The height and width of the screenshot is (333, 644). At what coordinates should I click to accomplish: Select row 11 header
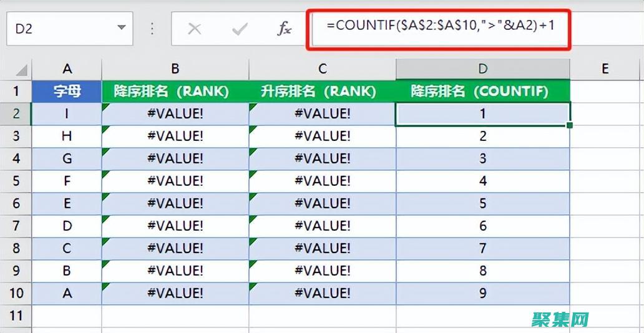click(x=16, y=316)
